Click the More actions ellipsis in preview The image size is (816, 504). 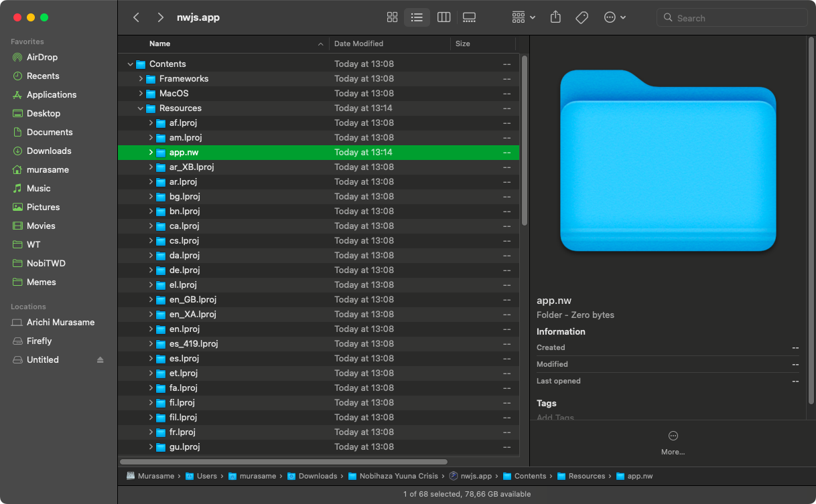[673, 436]
